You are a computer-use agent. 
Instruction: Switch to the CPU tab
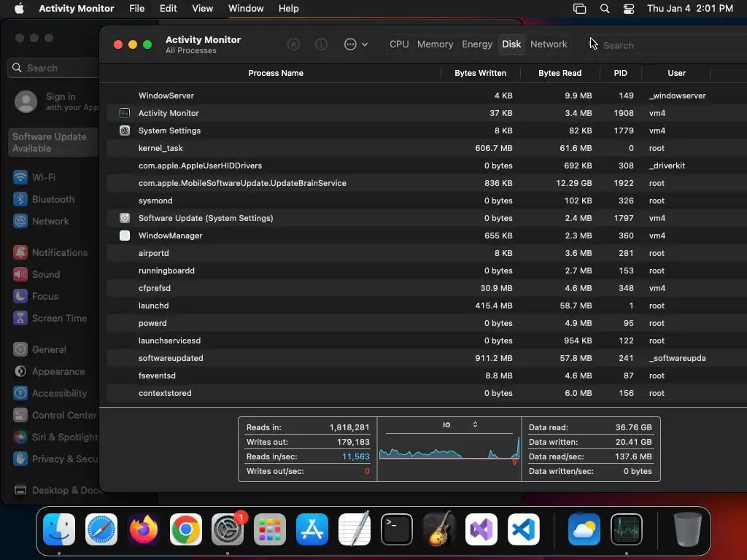point(399,44)
